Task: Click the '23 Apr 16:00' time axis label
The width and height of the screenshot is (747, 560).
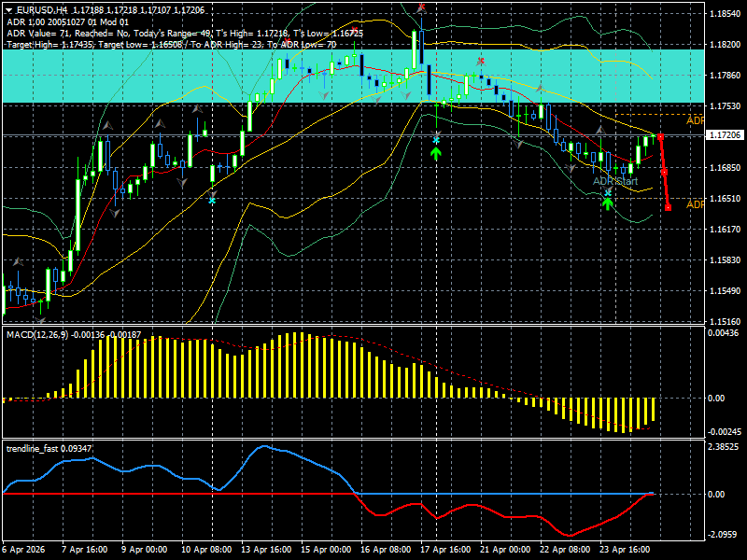Action: 625,550
